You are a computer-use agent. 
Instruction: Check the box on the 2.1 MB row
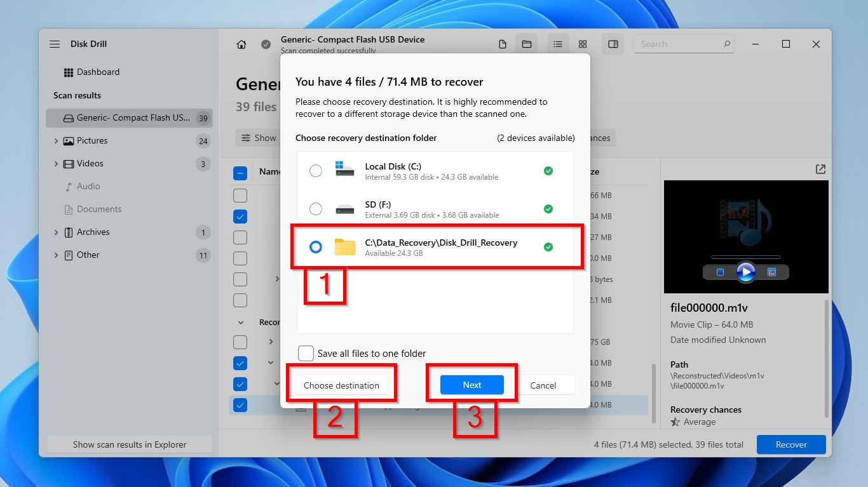[x=240, y=300]
